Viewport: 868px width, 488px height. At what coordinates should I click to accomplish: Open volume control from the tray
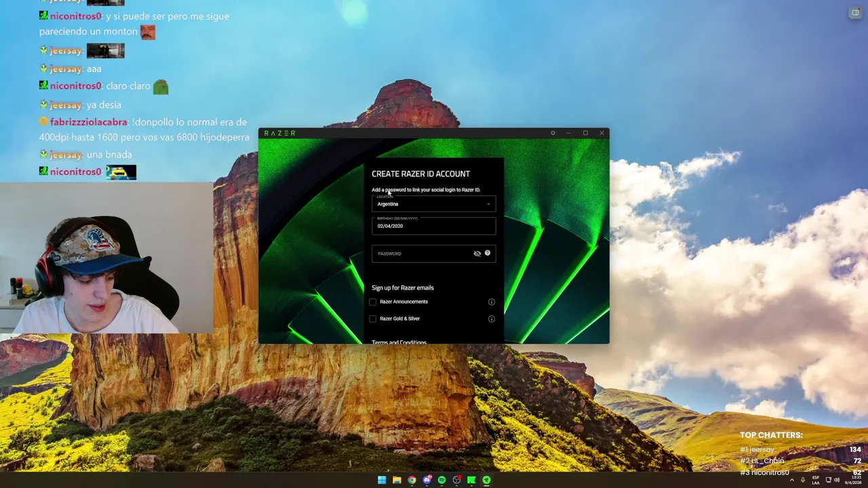tap(836, 480)
